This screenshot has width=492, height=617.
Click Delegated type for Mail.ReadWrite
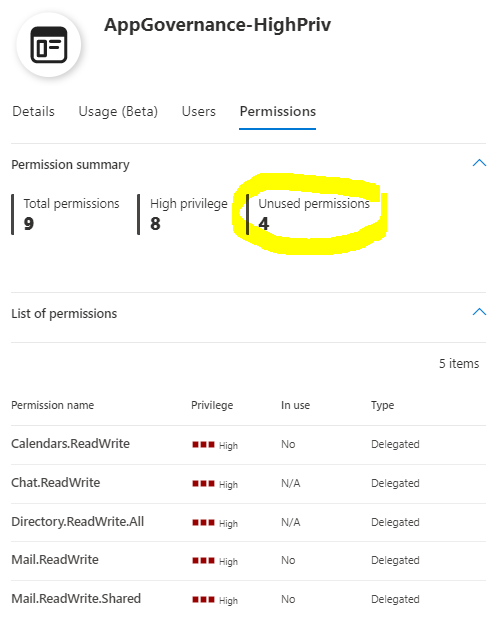395,560
